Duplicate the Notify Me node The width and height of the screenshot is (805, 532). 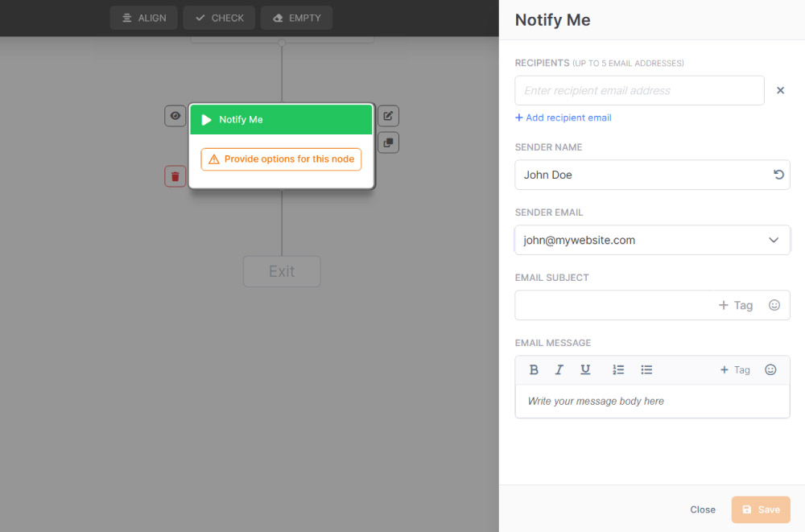click(388, 142)
